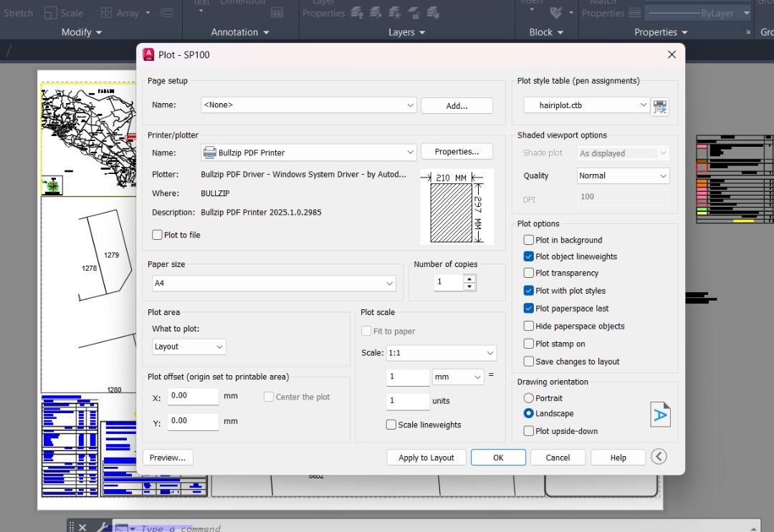Click the Scale tool icon in ribbon
Screen dimensions: 774x532
(x=50, y=13)
